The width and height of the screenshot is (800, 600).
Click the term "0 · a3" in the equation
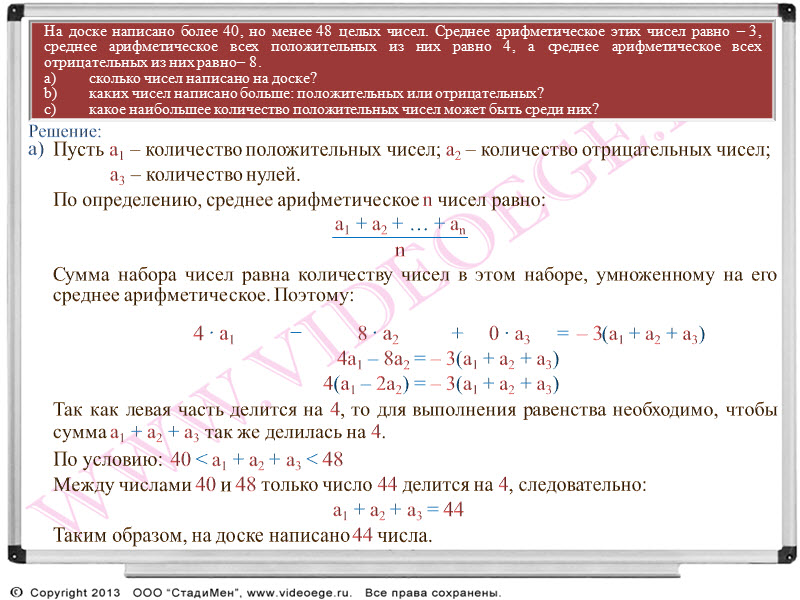click(x=509, y=334)
